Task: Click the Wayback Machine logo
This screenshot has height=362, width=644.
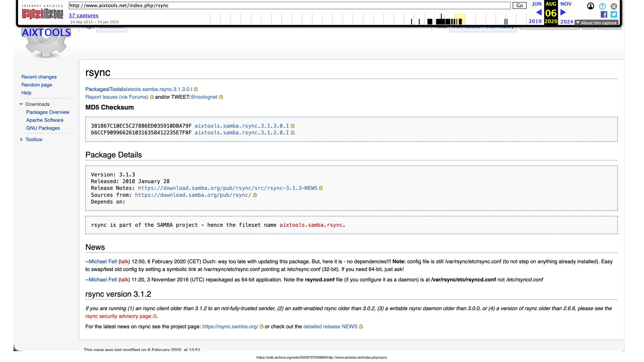Action: pyautogui.click(x=42, y=13)
